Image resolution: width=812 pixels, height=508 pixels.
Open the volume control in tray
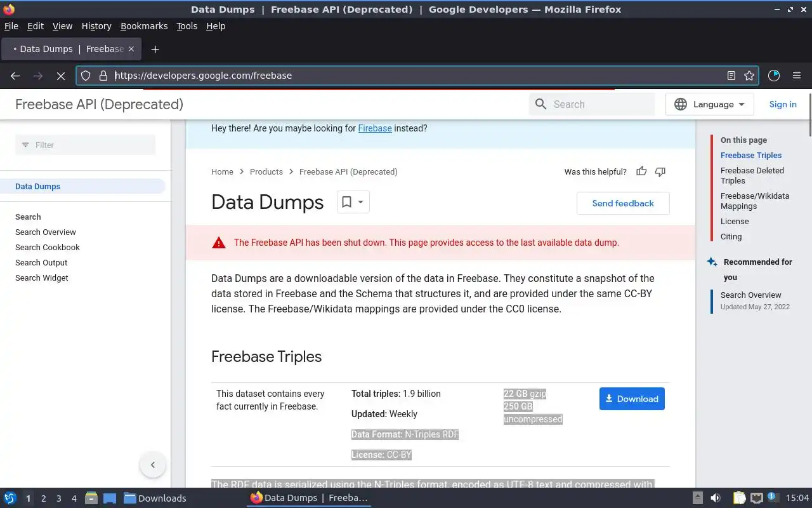716,498
